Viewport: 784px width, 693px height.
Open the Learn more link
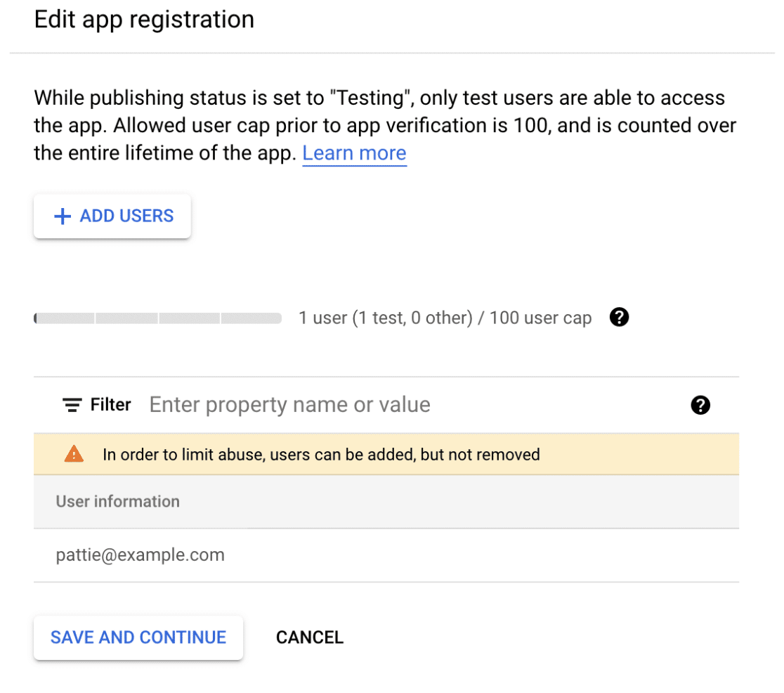354,153
